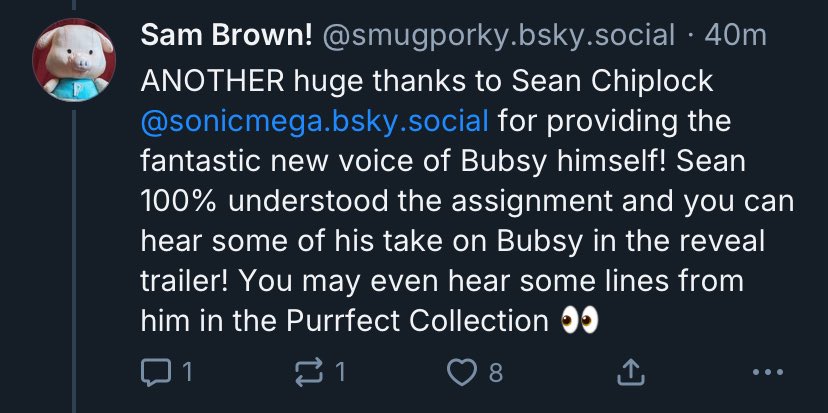Follow the @sonicmega.bsky.social mention link

click(315, 121)
